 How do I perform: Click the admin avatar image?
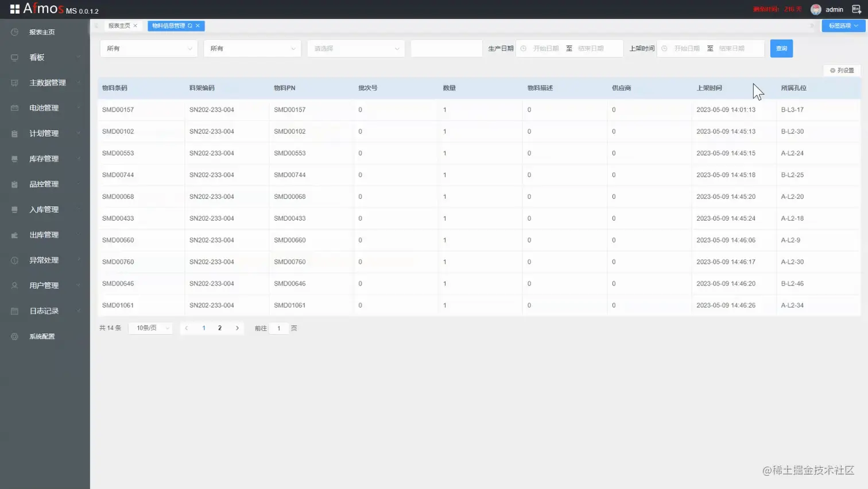[x=816, y=9]
